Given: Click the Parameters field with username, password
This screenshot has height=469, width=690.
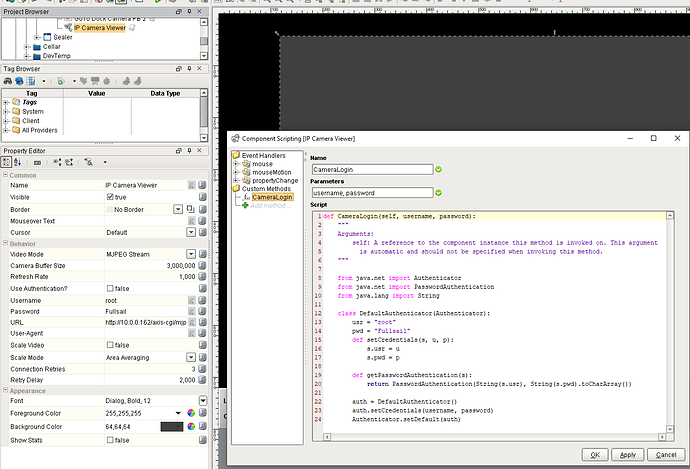Looking at the screenshot, I should pyautogui.click(x=372, y=193).
